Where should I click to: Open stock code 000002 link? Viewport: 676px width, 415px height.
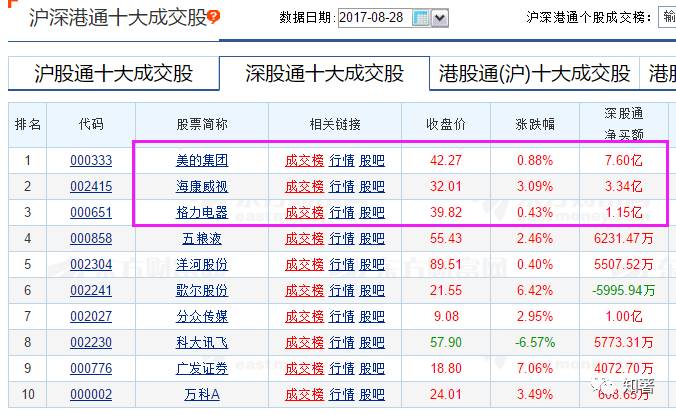click(91, 394)
